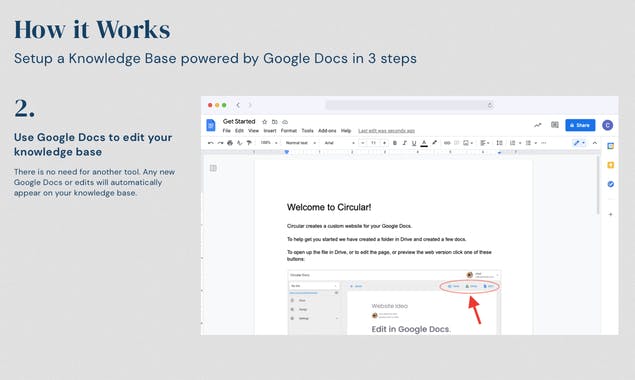This screenshot has height=380, width=635.
Task: Toggle bold formatting
Action: (x=395, y=143)
